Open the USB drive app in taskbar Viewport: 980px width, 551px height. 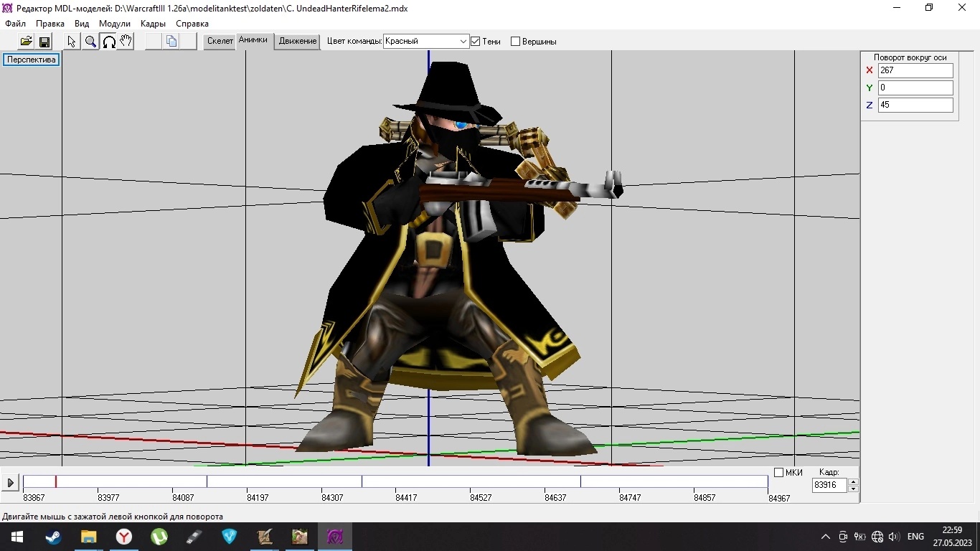point(194,537)
